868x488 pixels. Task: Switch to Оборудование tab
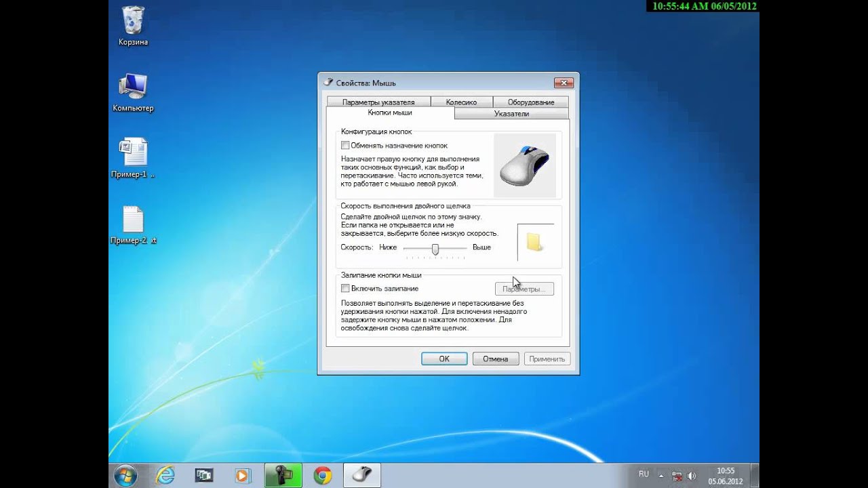pyautogui.click(x=531, y=102)
